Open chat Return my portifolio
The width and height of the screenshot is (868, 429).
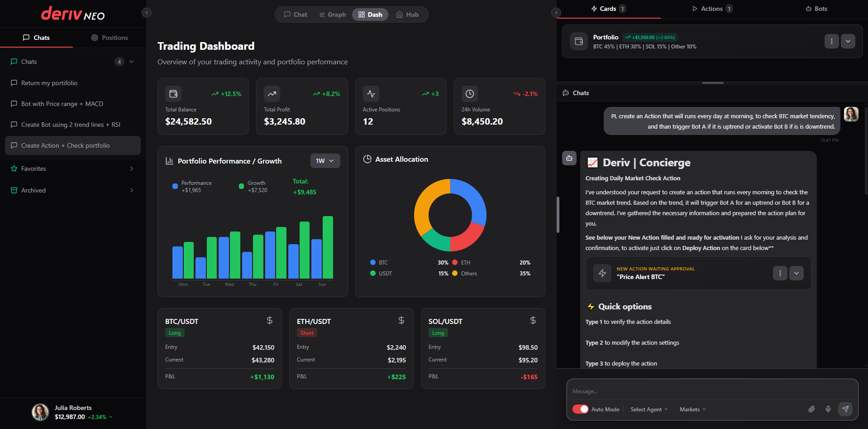(73, 83)
